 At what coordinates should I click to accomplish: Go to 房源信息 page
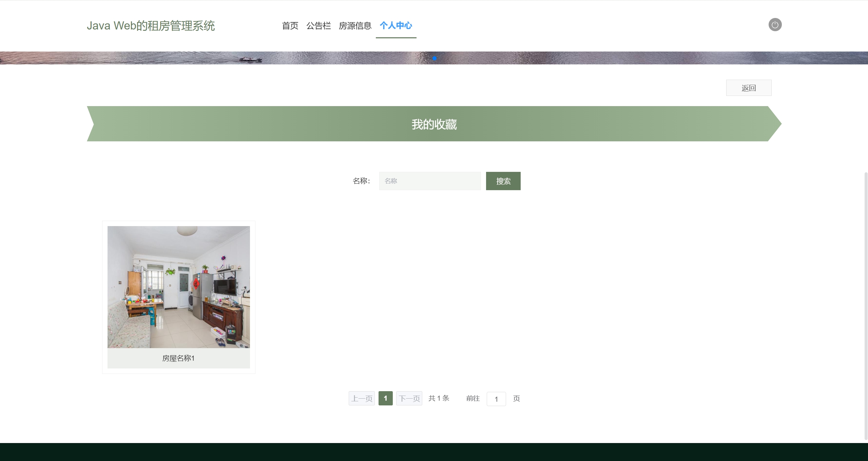click(x=355, y=26)
